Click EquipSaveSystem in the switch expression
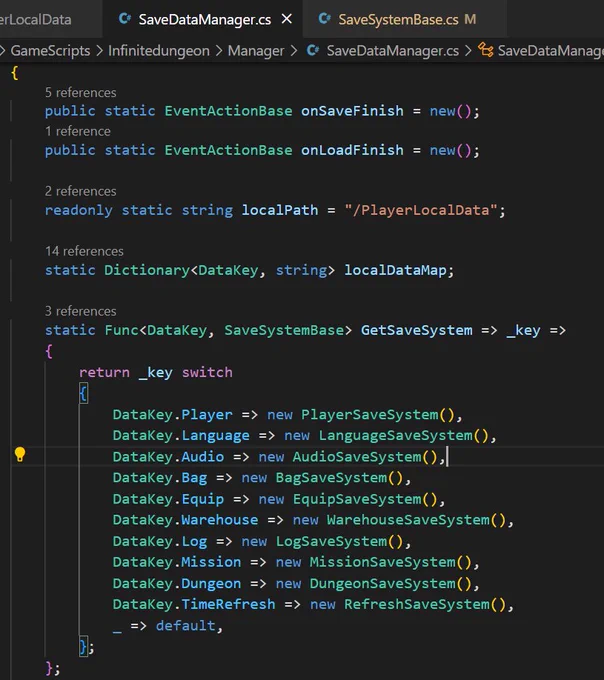 [x=357, y=499]
